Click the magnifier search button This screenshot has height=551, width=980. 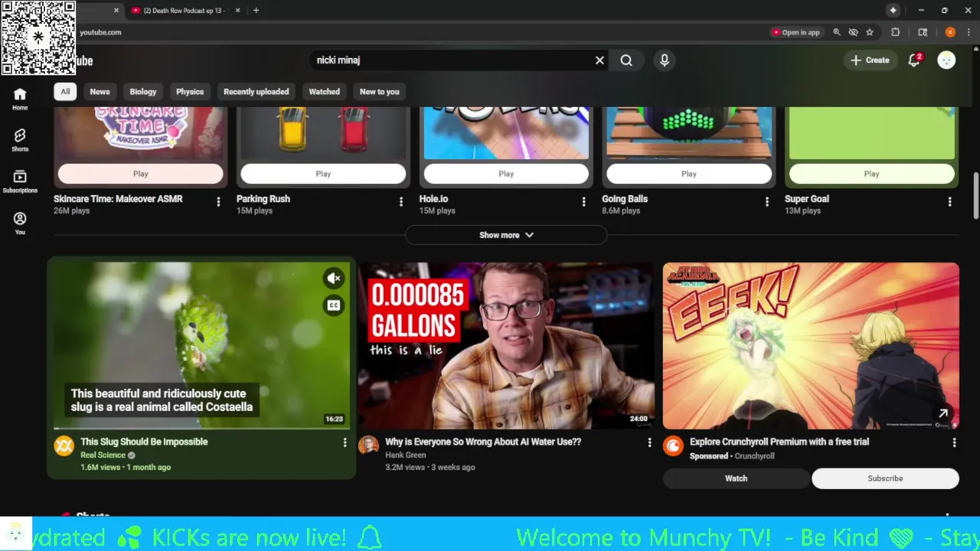[x=626, y=60]
